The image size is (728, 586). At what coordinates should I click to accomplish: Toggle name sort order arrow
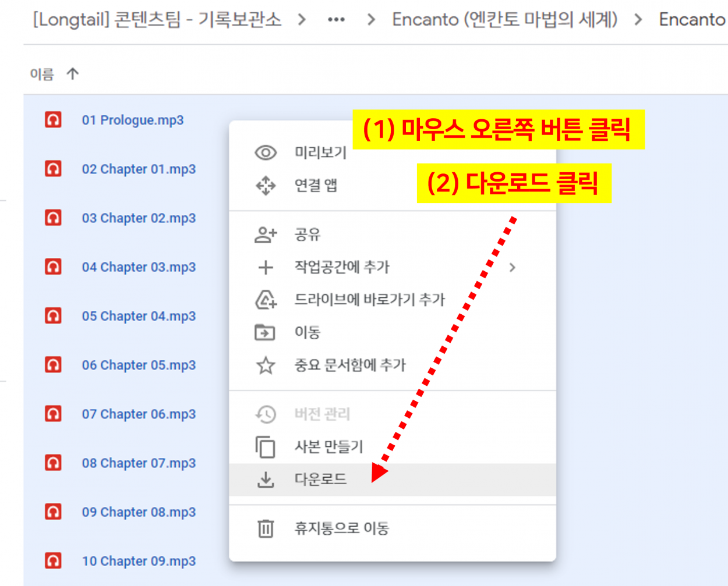pos(73,74)
